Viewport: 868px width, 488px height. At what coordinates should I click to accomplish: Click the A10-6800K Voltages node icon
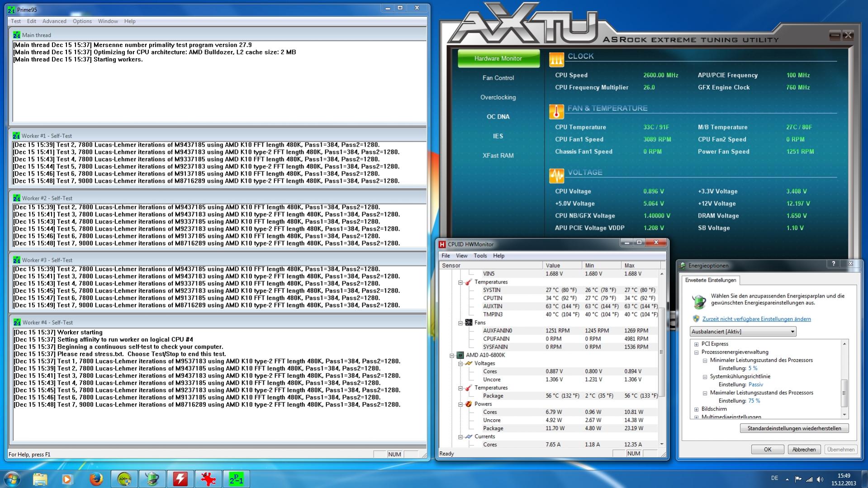[x=469, y=363]
